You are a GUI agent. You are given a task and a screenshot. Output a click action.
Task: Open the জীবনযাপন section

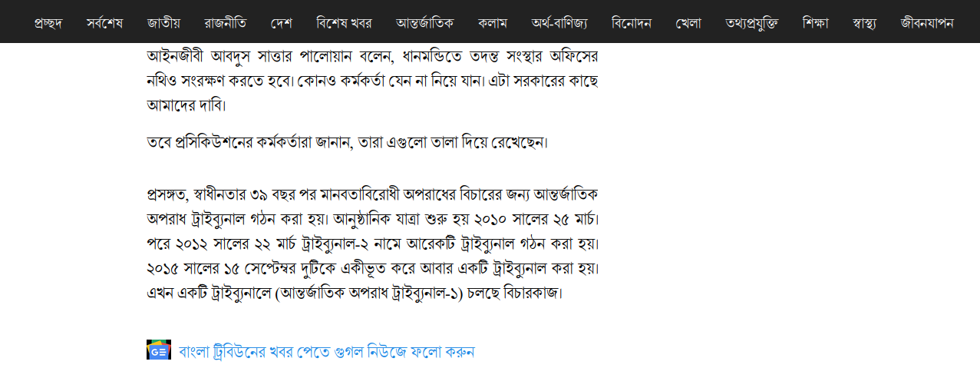click(x=927, y=22)
